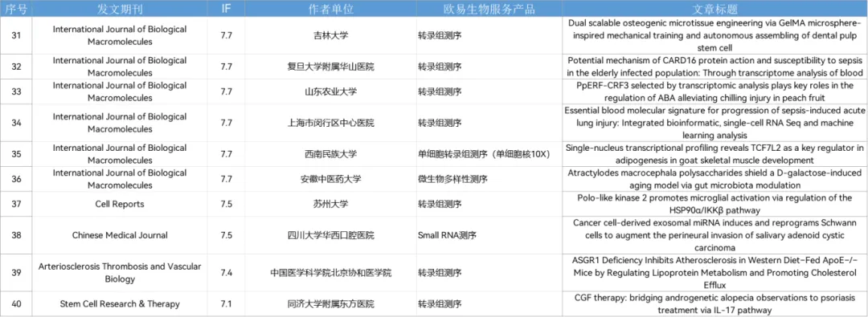Select row number 39
Image resolution: width=868 pixels, height=317 pixels.
click(x=17, y=273)
